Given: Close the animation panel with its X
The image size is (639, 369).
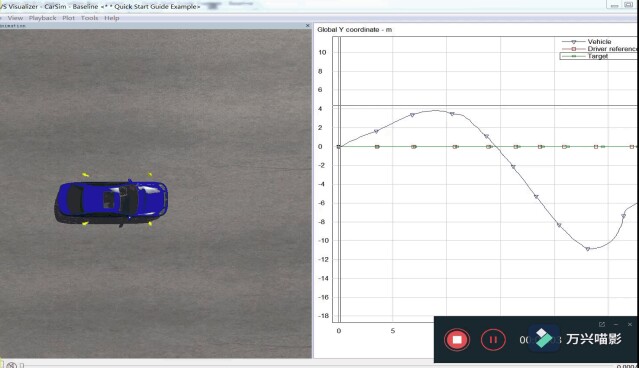Looking at the screenshot, I should click(308, 26).
